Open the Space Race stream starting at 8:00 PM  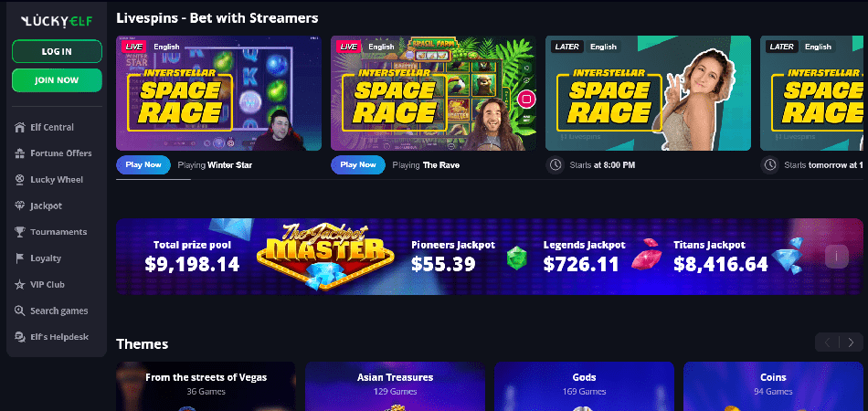(648, 93)
